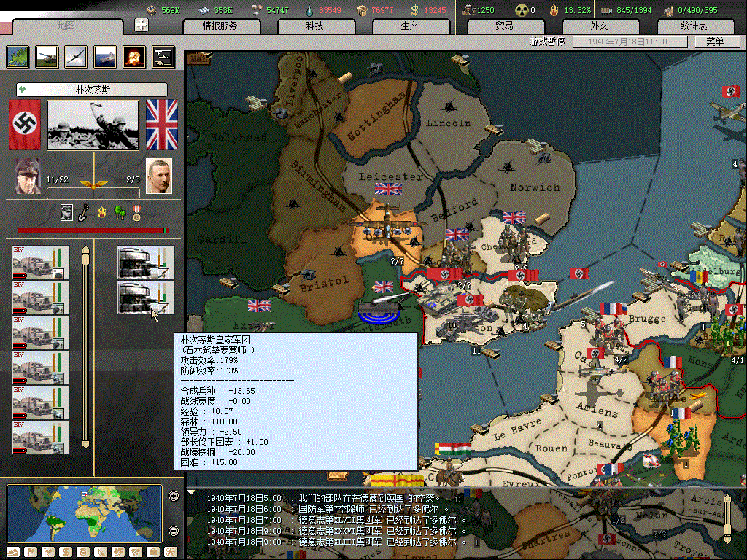Click the manpower 1250 indicator
This screenshot has height=560, width=747.
tap(480, 10)
